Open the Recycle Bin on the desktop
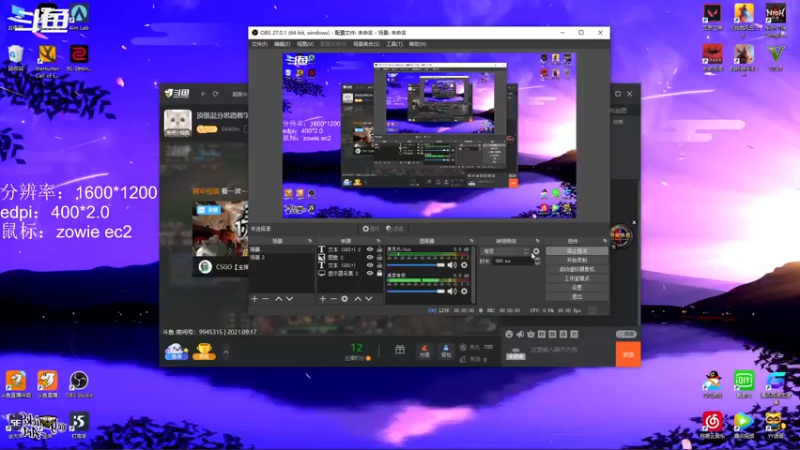Image resolution: width=800 pixels, height=450 pixels. click(16, 58)
